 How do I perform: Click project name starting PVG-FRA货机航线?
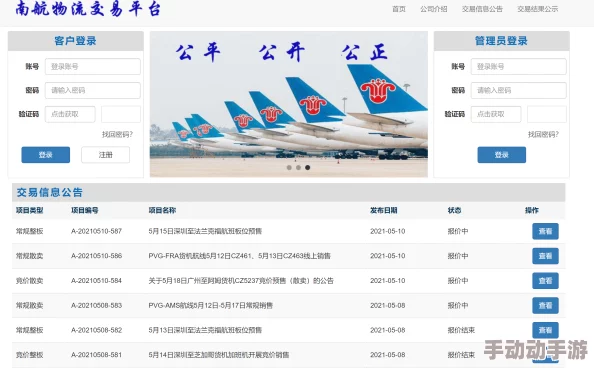[239, 256]
